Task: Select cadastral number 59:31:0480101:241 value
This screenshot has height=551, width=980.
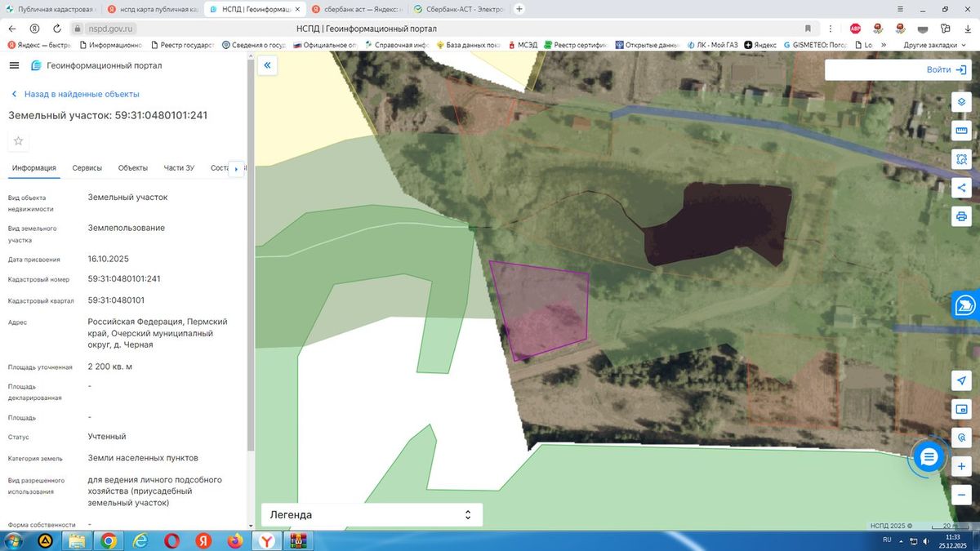Action: coord(124,279)
